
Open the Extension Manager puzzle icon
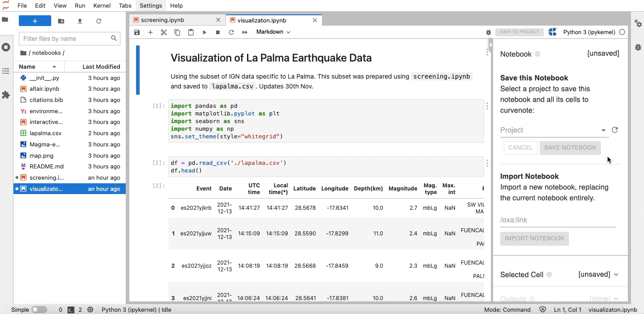pyautogui.click(x=6, y=95)
